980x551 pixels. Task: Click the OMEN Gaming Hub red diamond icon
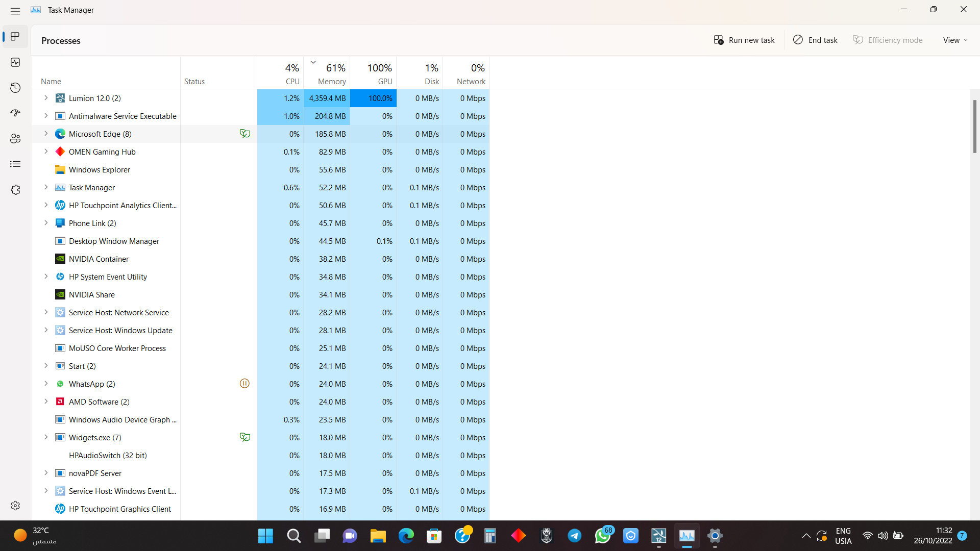60,152
